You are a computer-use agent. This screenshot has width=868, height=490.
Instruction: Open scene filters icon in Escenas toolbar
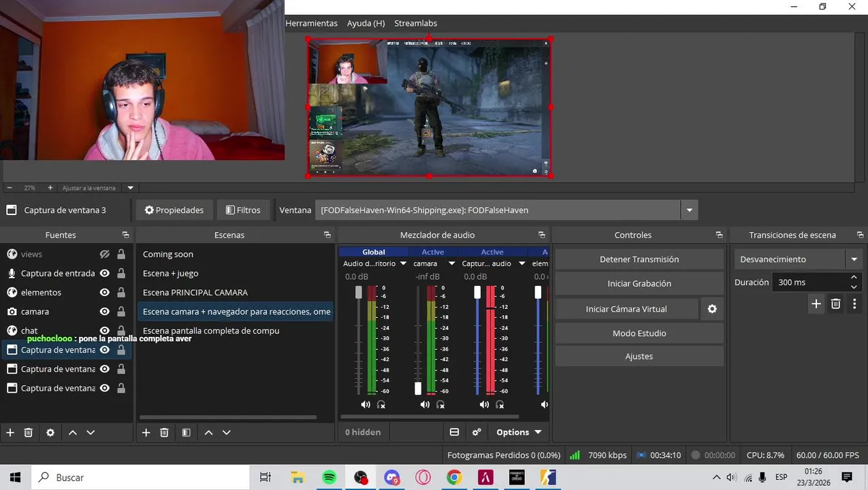point(186,432)
